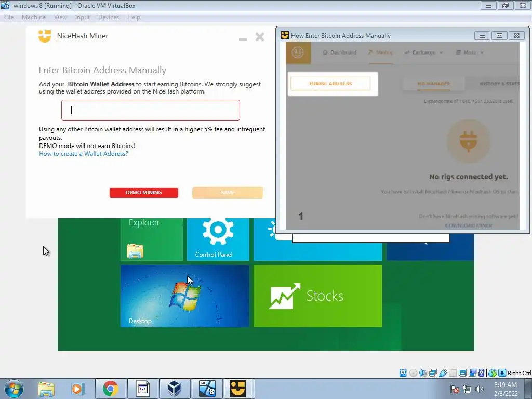
Task: Click the Bitcoin wallet address input field
Action: (x=150, y=110)
